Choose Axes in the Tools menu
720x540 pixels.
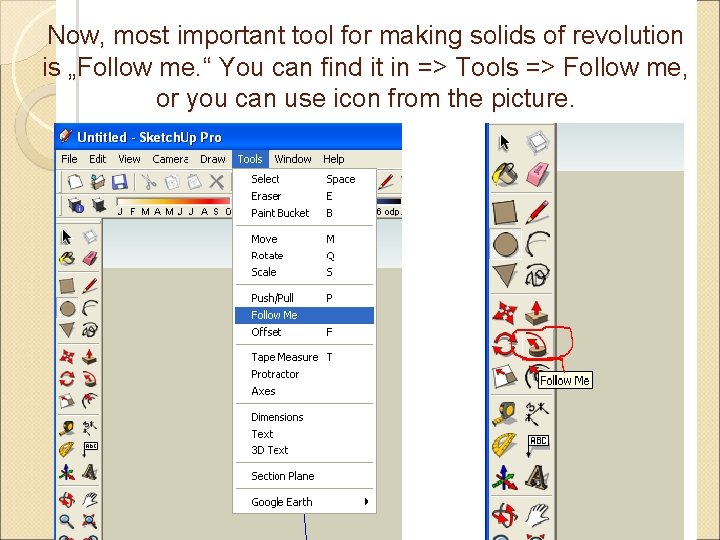click(304, 391)
